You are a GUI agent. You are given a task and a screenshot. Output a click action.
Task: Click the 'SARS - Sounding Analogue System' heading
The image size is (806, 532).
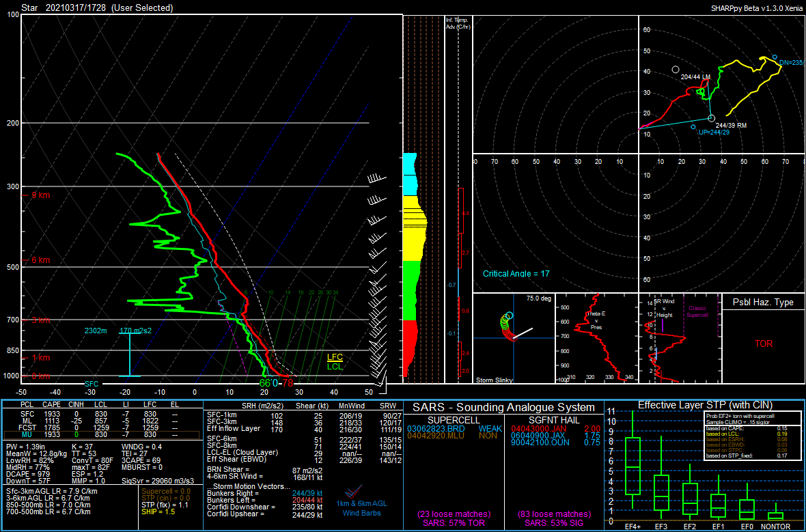click(x=503, y=408)
